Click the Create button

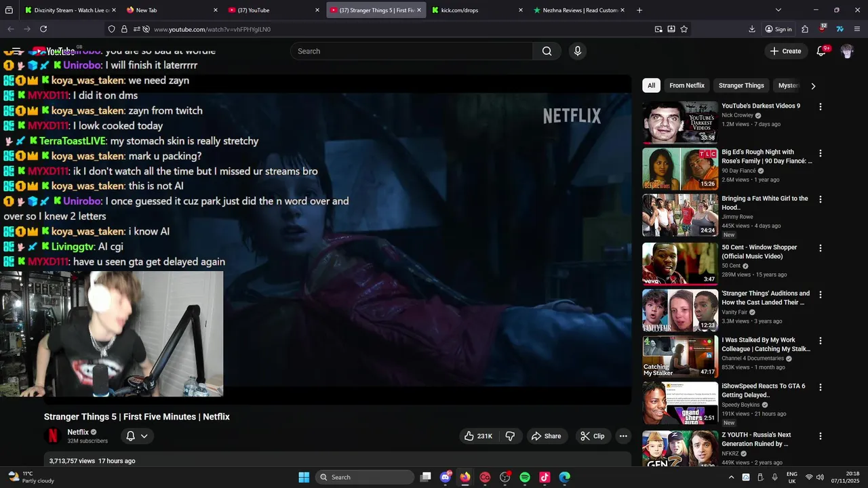tap(785, 51)
